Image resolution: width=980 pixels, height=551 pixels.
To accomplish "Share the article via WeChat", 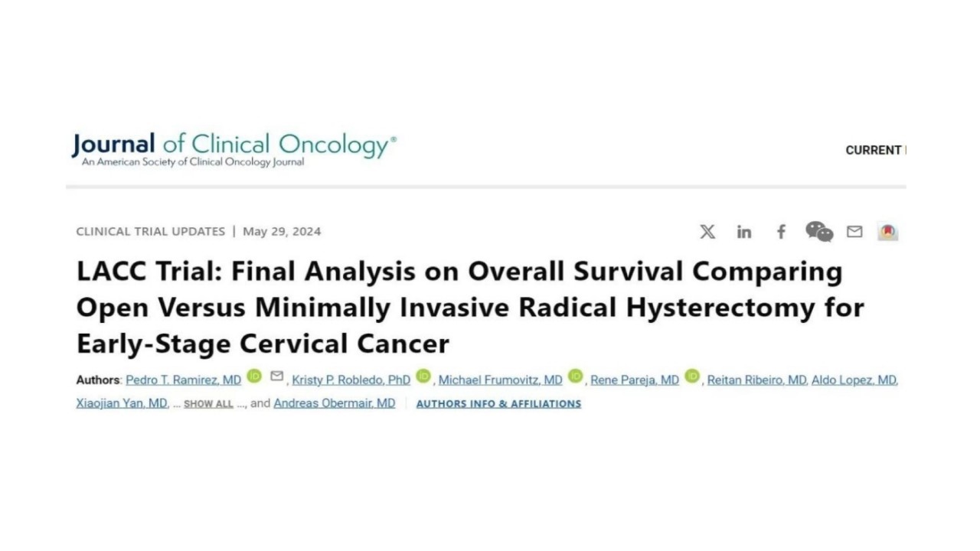I will coord(819,232).
